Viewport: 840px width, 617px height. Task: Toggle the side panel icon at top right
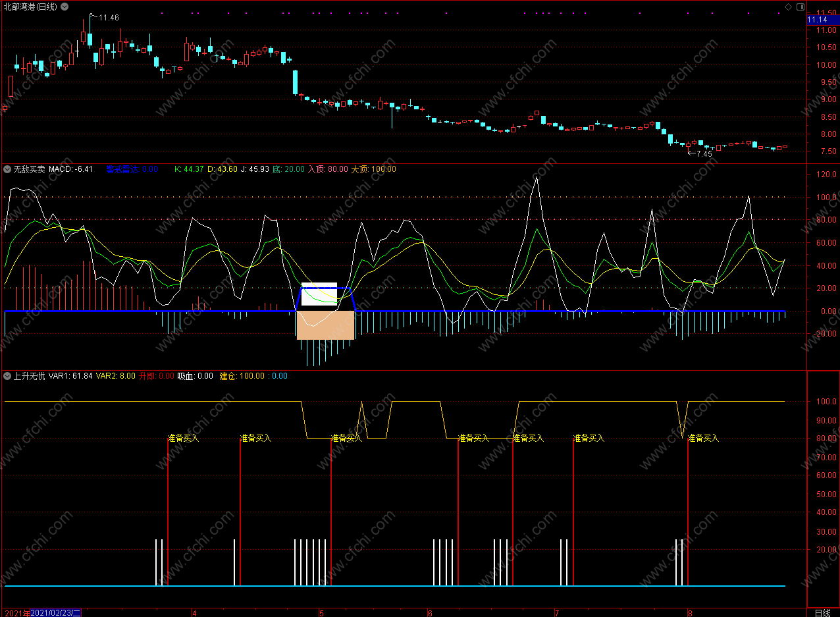800,7
